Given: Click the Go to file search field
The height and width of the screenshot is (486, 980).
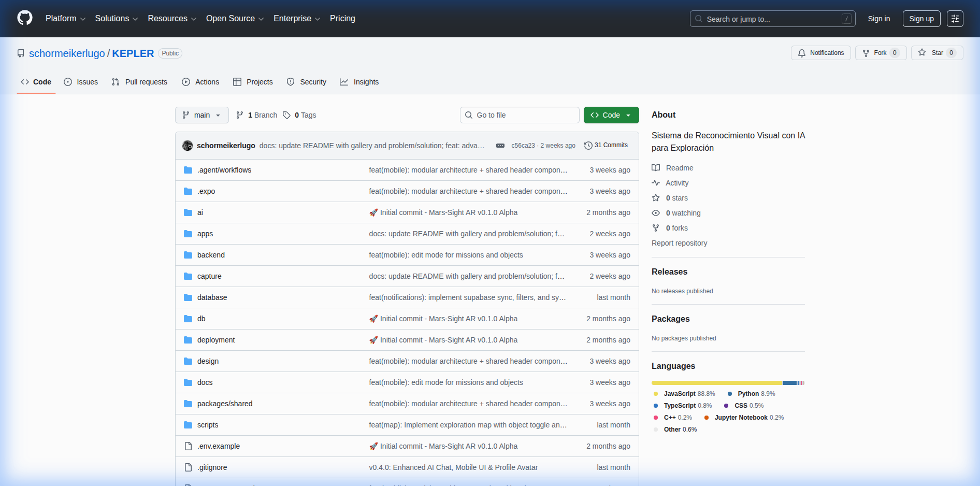Looking at the screenshot, I should point(519,115).
